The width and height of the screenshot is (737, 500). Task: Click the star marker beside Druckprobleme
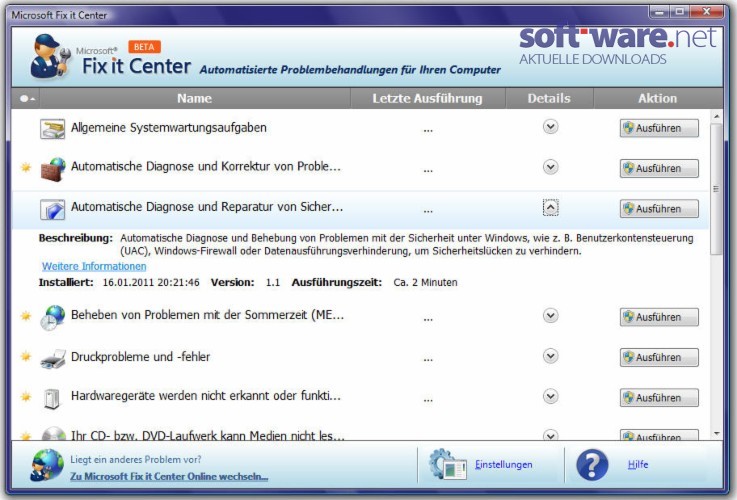click(26, 357)
